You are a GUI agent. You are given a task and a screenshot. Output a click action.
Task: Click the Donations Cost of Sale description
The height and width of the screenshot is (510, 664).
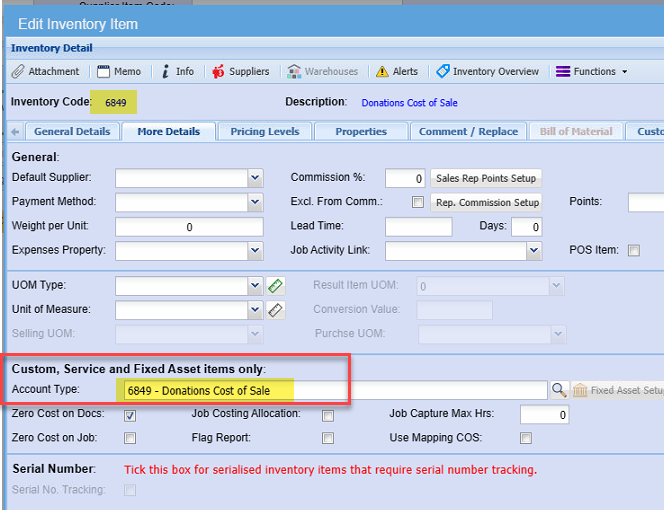tap(409, 103)
